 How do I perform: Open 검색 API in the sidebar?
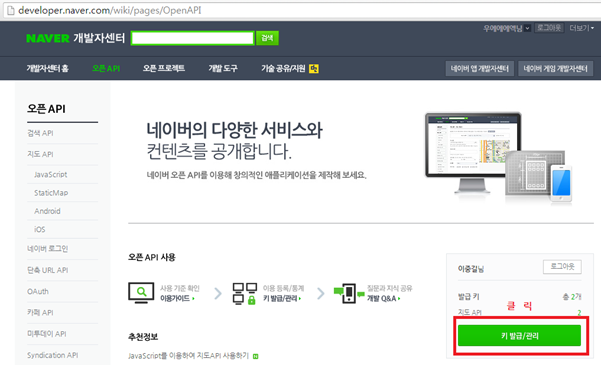pyautogui.click(x=40, y=133)
